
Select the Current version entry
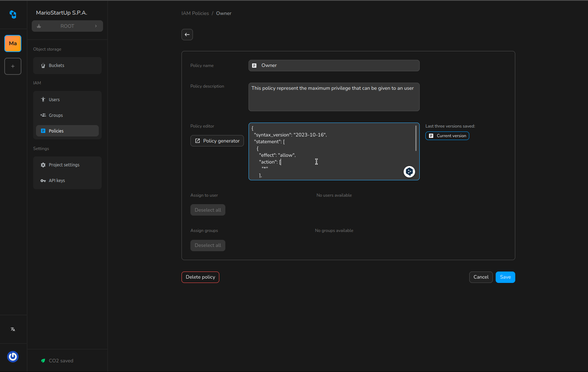[x=447, y=136]
